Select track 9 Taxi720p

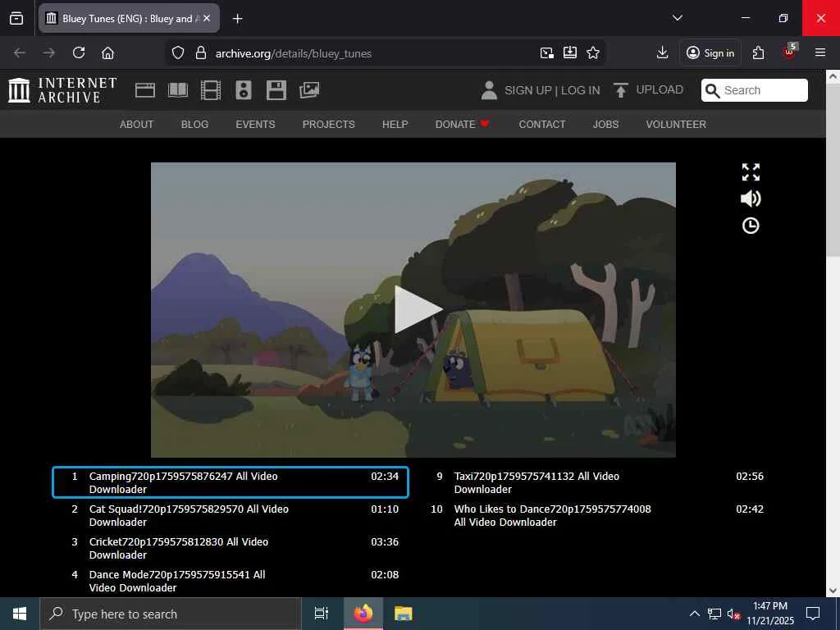596,482
